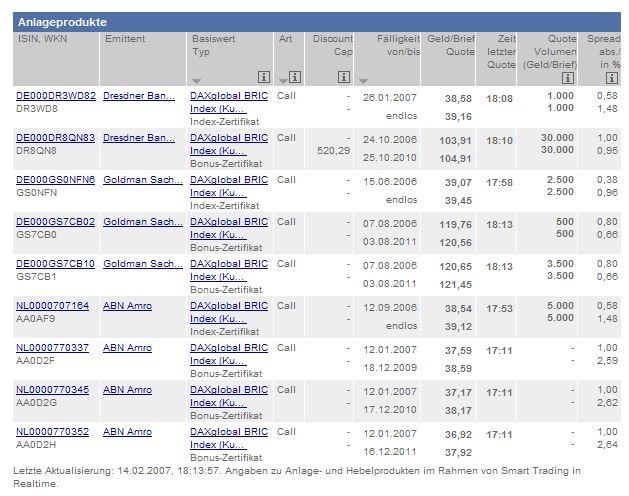Open DAXglobal BRIC Index link in DR8QN8 row
The width and height of the screenshot is (629, 496).
(x=229, y=144)
